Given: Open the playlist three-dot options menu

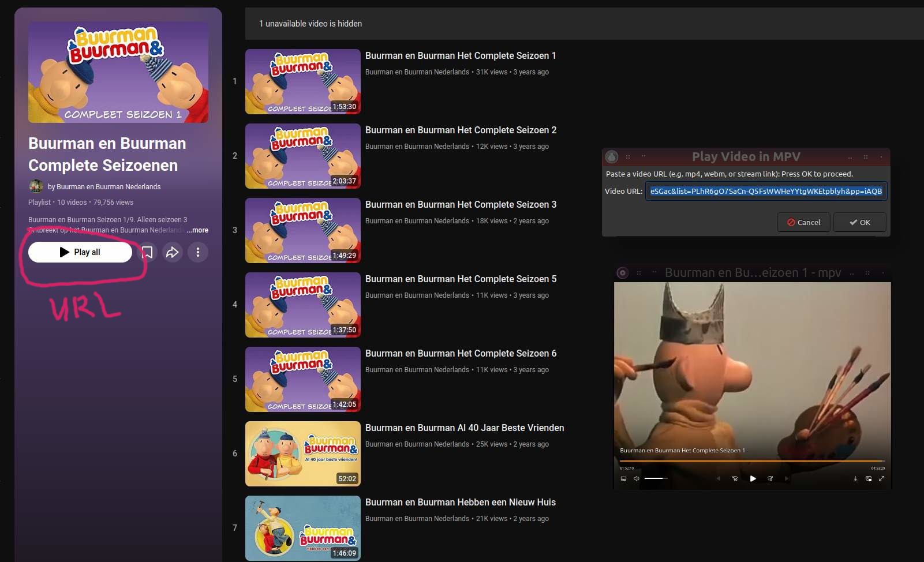Looking at the screenshot, I should pos(198,252).
